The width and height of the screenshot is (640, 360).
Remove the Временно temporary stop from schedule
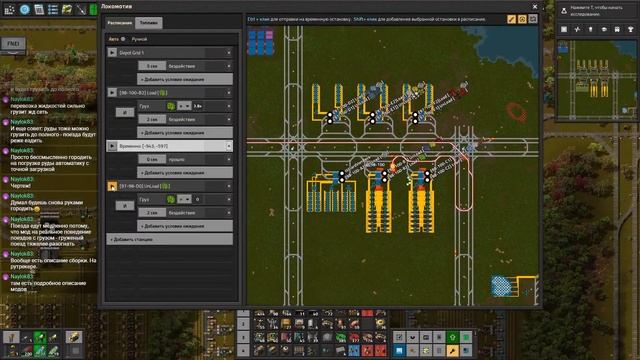(x=229, y=146)
